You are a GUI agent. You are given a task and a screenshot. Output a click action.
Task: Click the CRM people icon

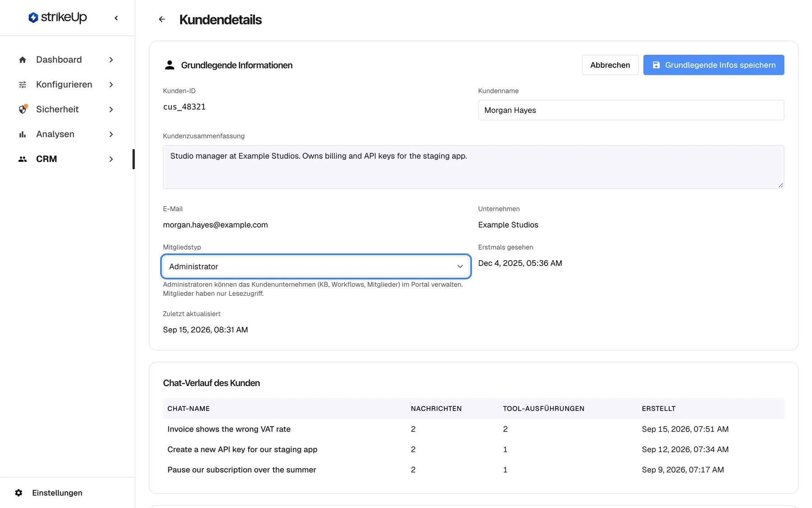coord(23,159)
